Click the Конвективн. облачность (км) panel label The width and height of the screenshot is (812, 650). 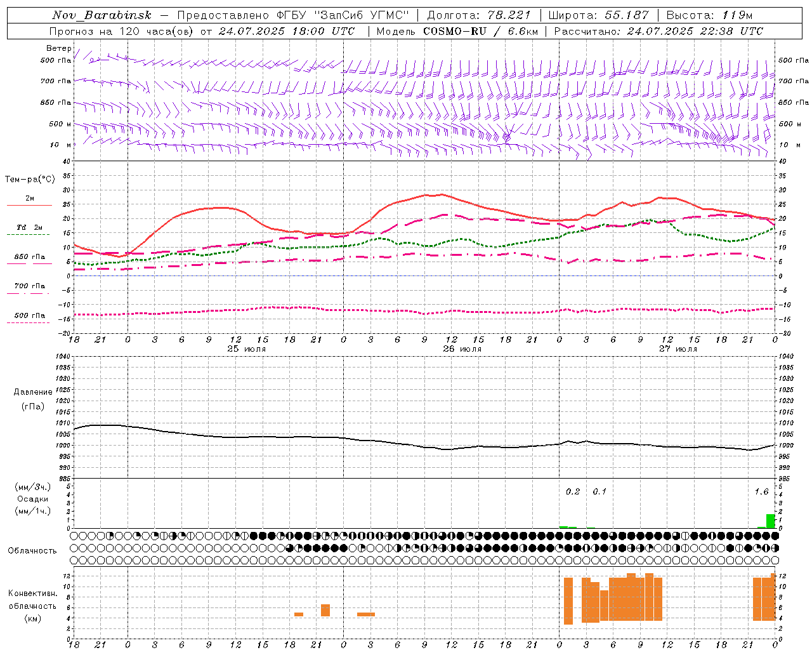pos(32,606)
